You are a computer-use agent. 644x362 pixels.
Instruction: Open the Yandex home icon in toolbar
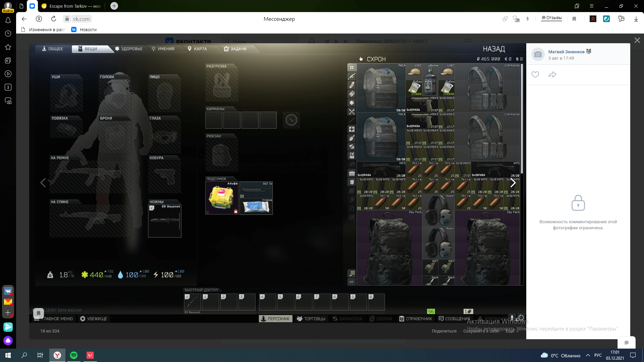pyautogui.click(x=39, y=19)
